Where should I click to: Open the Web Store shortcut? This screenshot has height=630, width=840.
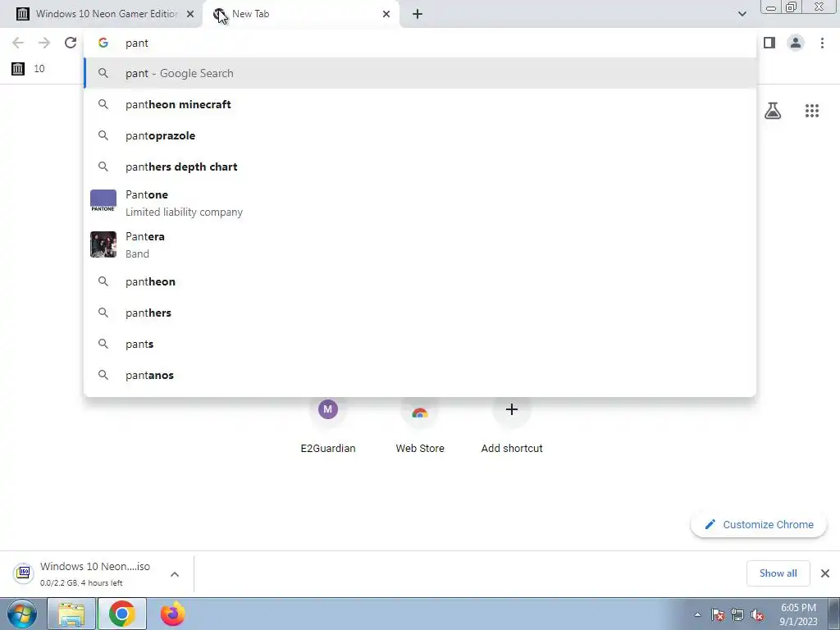click(420, 426)
